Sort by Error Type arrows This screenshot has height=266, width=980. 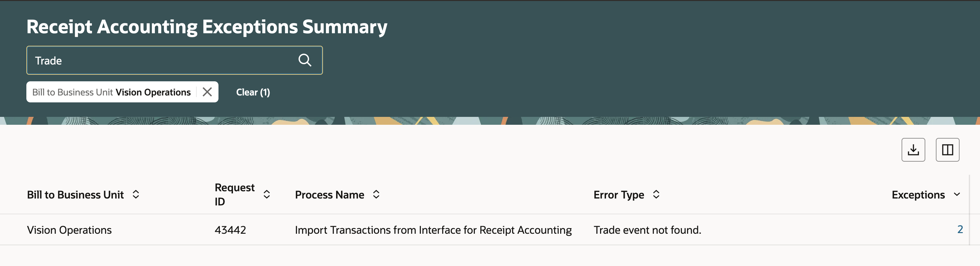coord(656,195)
